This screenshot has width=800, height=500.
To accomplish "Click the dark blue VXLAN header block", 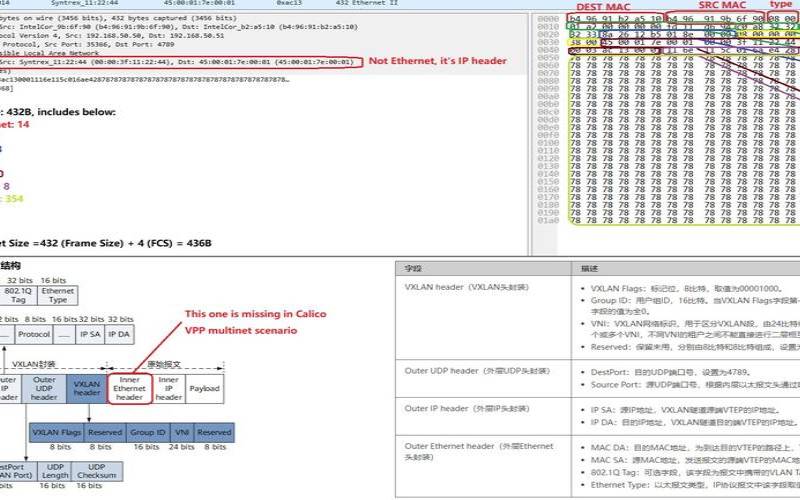I will pos(88,387).
